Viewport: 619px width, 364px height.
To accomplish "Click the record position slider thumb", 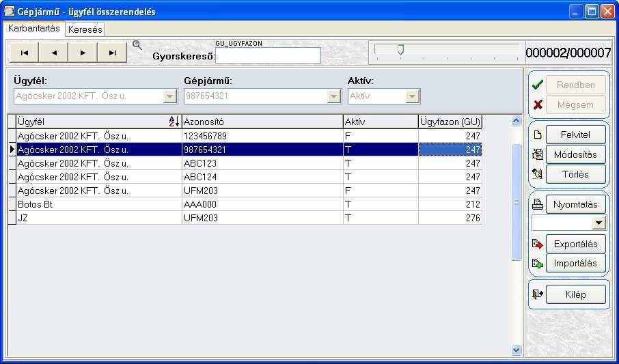I will [400, 49].
